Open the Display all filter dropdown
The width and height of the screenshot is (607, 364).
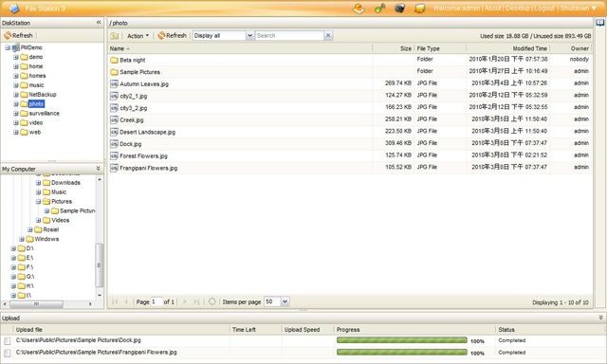click(x=249, y=36)
